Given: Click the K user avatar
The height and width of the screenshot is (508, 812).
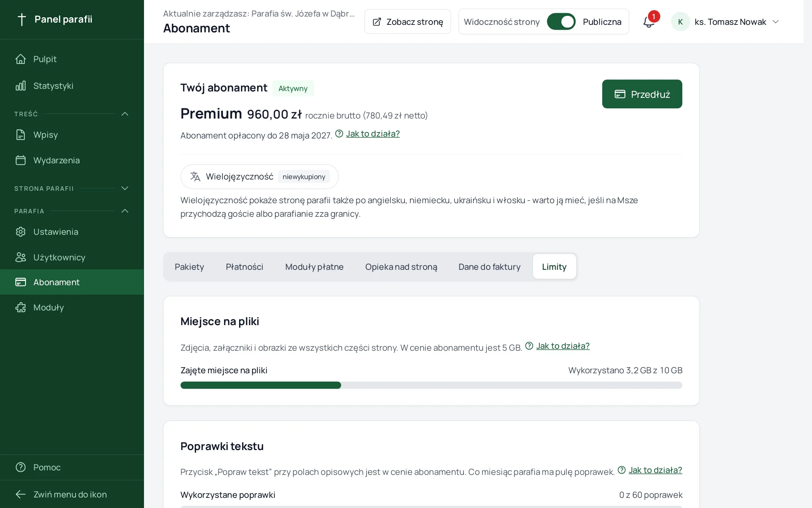Looking at the screenshot, I should click(680, 22).
